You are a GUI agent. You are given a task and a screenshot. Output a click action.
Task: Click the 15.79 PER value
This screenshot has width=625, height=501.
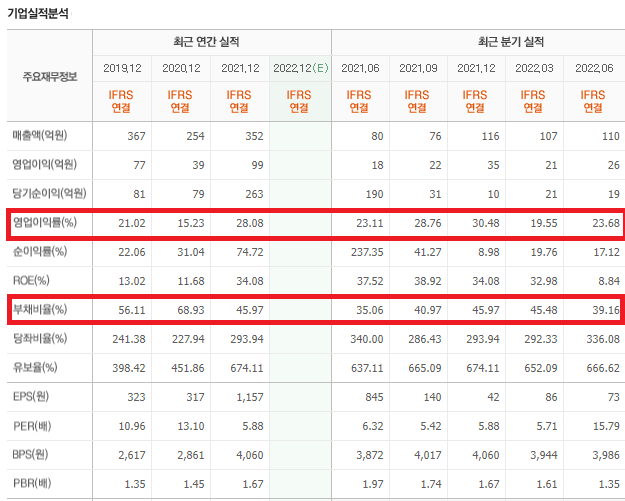pos(606,426)
